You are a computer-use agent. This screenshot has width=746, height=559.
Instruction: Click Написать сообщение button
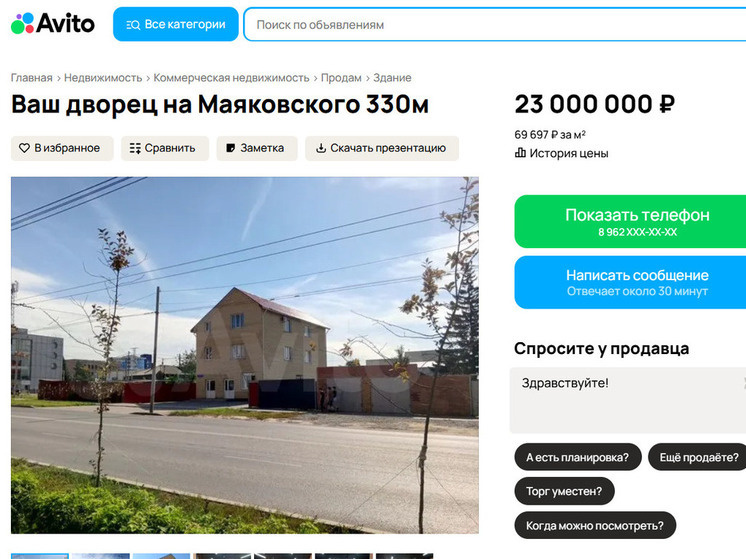pyautogui.click(x=630, y=282)
